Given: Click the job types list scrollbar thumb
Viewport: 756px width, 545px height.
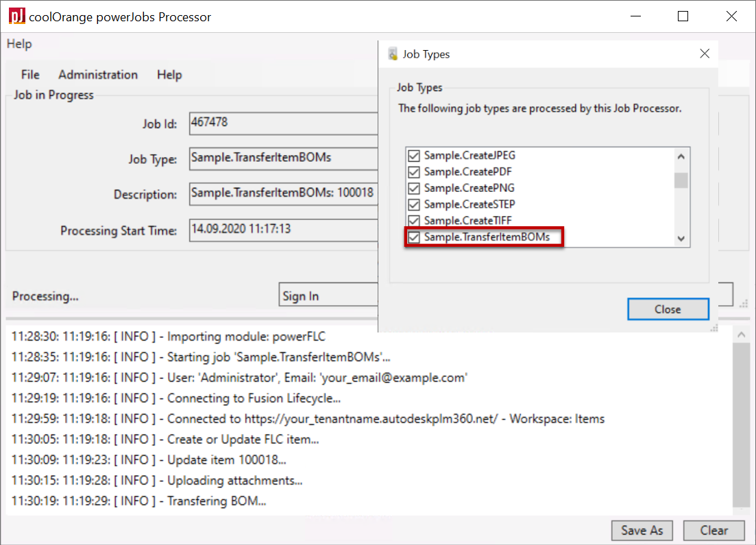Looking at the screenshot, I should coord(681,180).
